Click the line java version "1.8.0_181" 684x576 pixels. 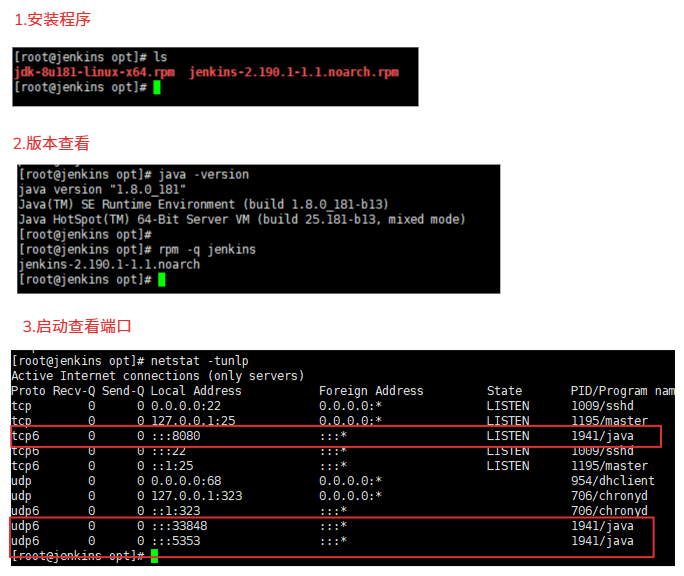102,189
